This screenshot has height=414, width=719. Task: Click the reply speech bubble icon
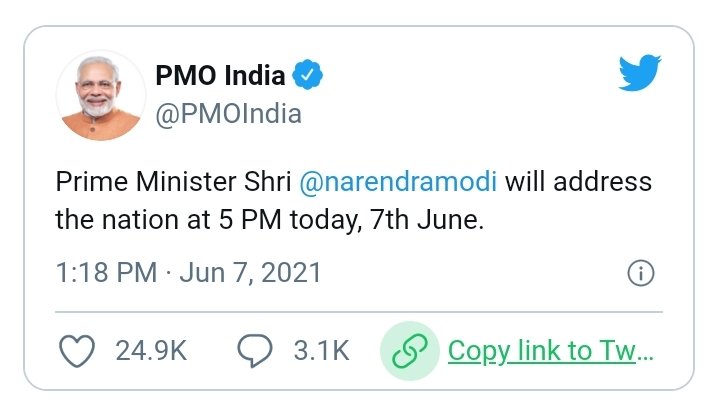pyautogui.click(x=256, y=351)
